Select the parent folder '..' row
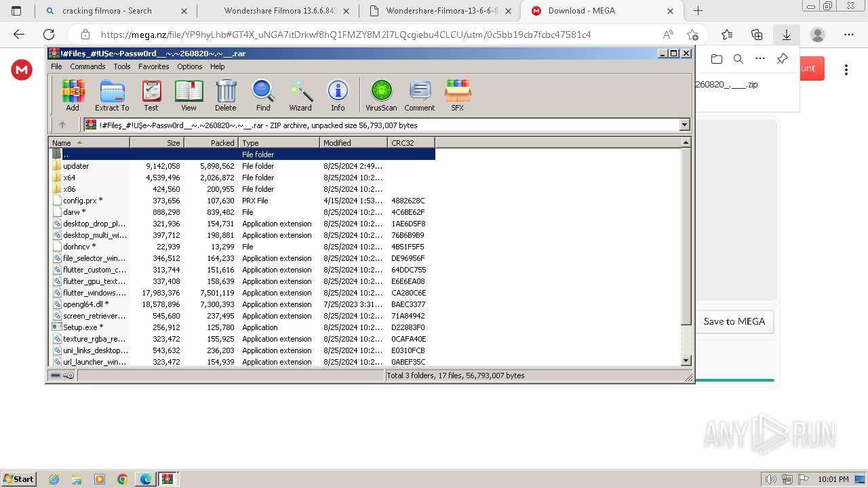Viewport: 868px width, 488px height. (x=241, y=155)
